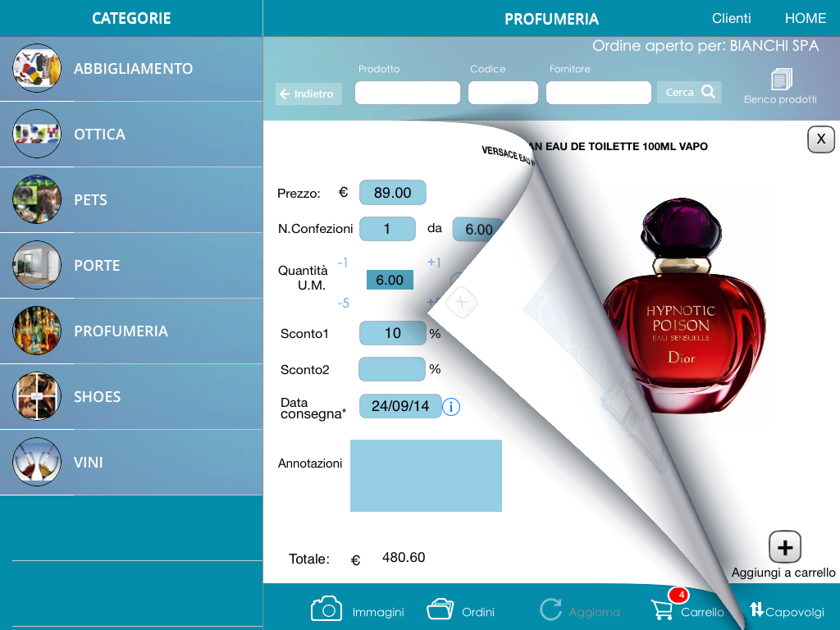Click the Prodotto search field
The width and height of the screenshot is (840, 630).
(407, 93)
